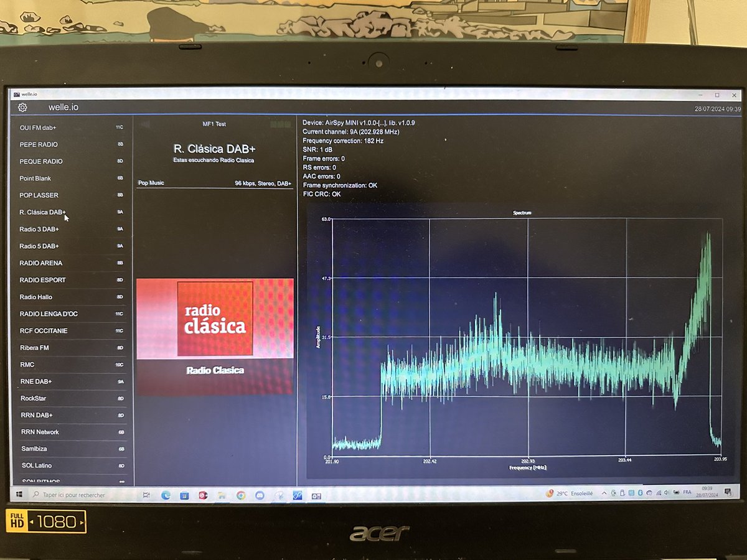The image size is (747, 560).
Task: Click inside the Spectrum plot
Action: coord(527,338)
